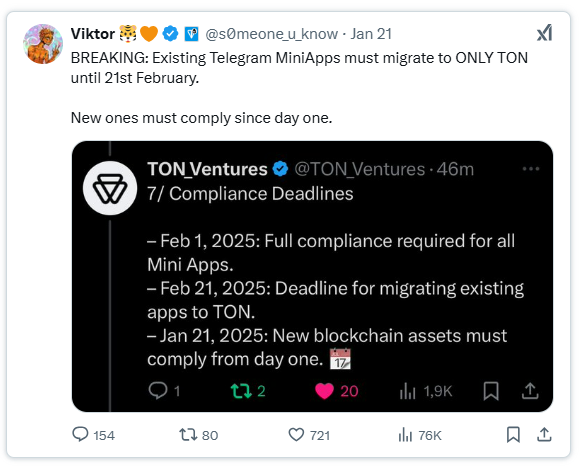Screen dimensions: 581x471
Task: Share the quoted tweet via the upload icon
Action: point(530,391)
